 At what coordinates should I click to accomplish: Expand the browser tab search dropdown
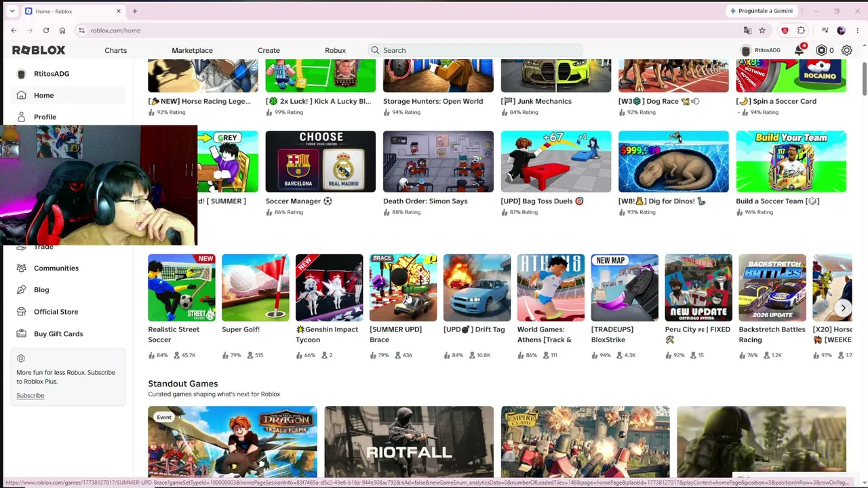[12, 11]
